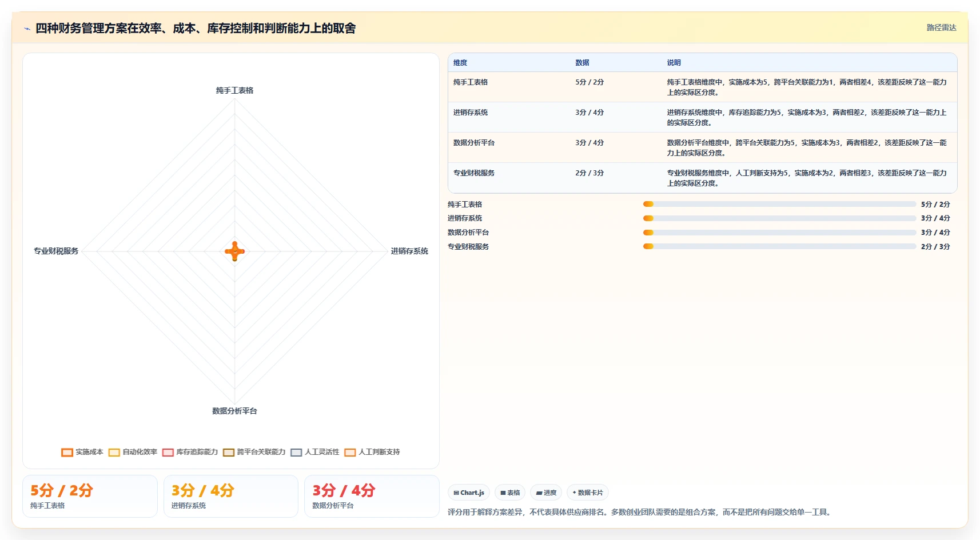The image size is (980, 540).
Task: Click the 进度 tag
Action: [x=546, y=493]
